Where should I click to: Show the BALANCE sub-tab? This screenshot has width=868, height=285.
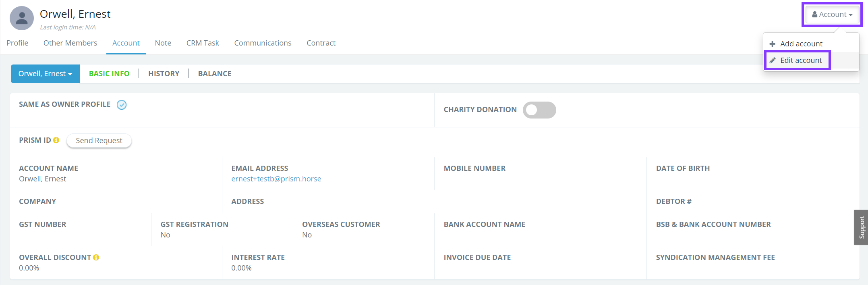point(215,74)
